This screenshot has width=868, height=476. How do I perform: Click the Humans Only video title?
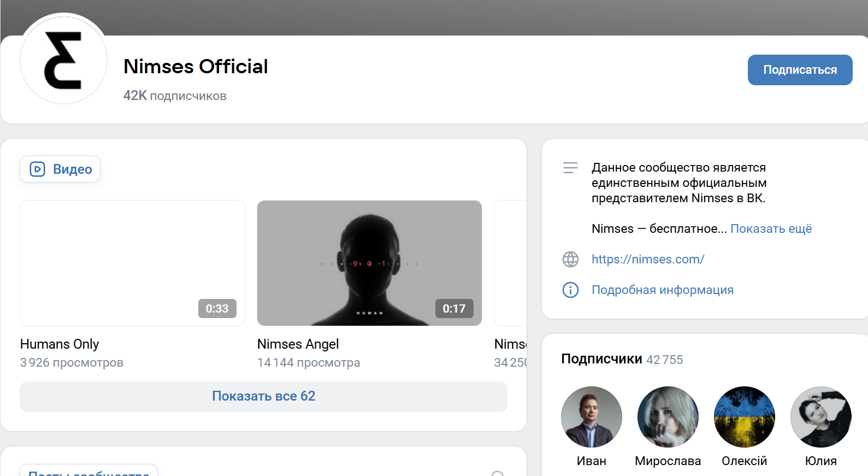60,344
